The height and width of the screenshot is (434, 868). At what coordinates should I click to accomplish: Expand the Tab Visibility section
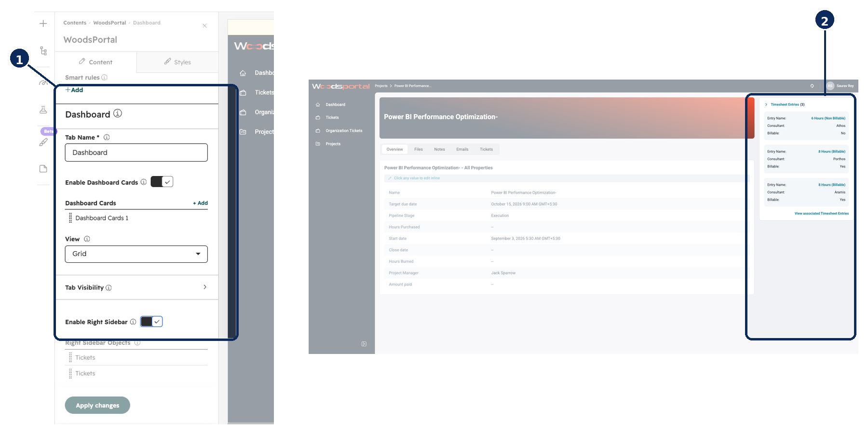136,287
